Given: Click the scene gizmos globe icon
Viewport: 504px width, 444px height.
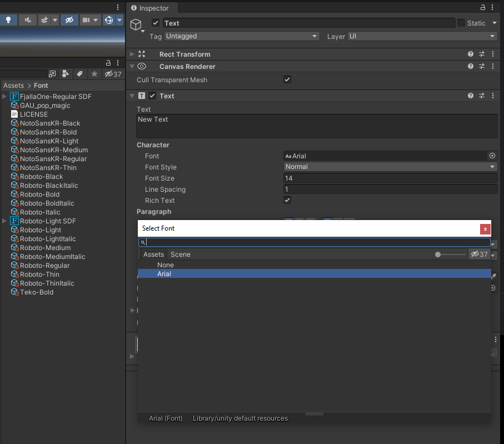Looking at the screenshot, I should (109, 20).
